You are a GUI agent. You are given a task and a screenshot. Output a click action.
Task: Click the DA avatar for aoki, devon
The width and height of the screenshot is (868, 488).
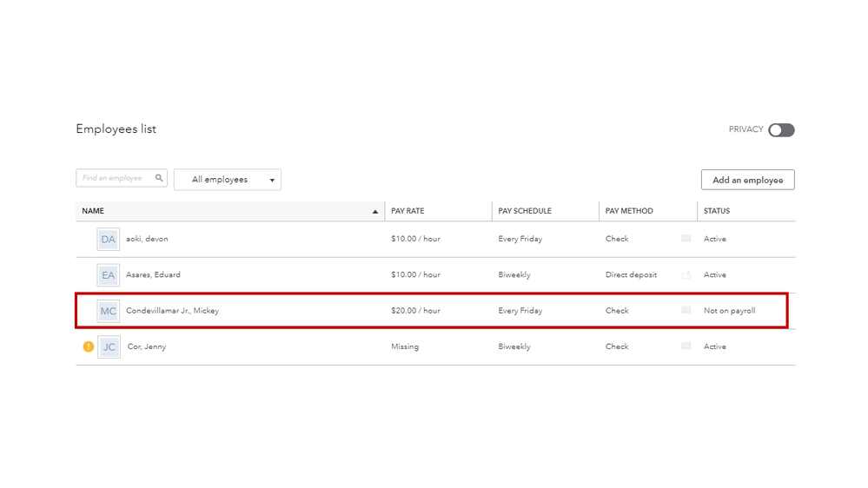pos(108,239)
